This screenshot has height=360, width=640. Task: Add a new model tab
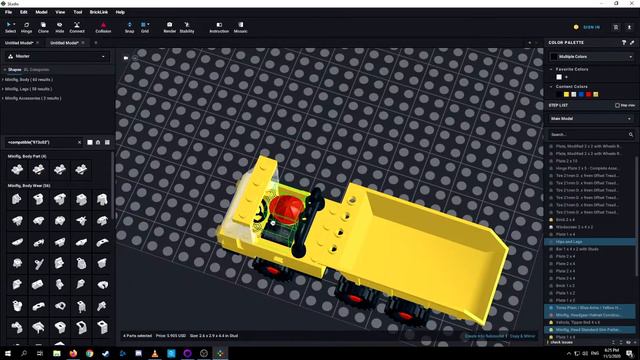pyautogui.click(x=96, y=42)
